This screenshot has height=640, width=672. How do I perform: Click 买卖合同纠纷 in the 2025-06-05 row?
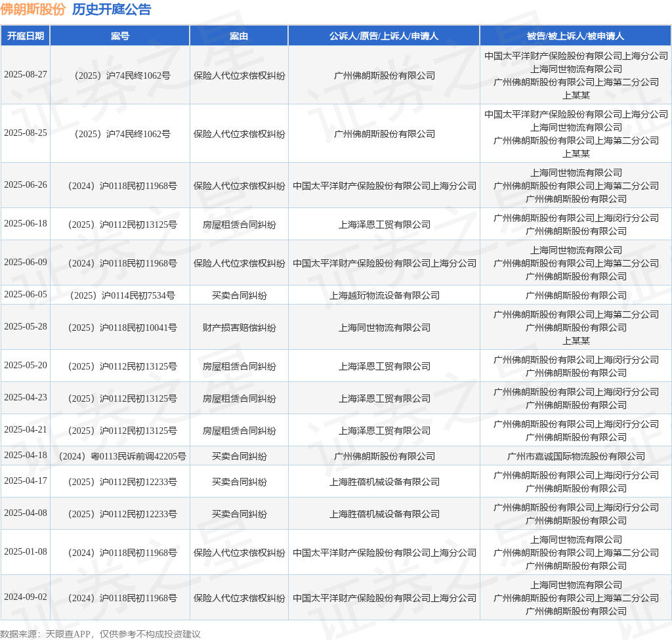coord(239,295)
